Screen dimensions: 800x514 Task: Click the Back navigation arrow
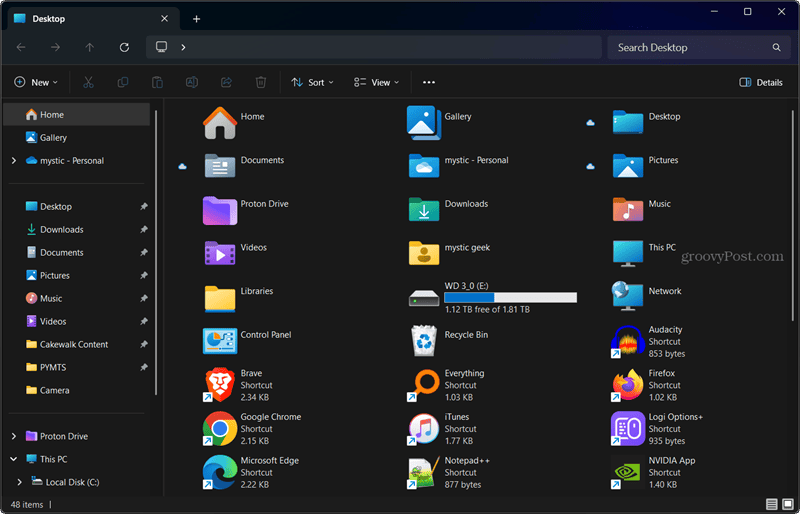21,47
